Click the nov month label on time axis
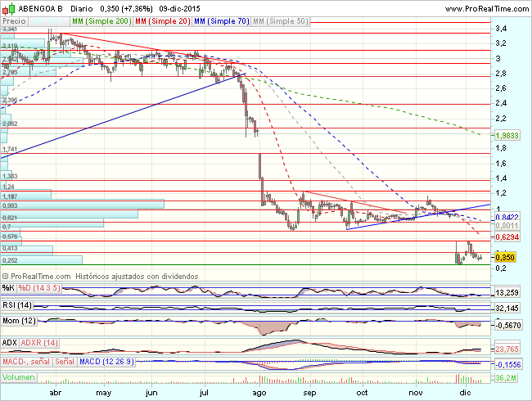The width and height of the screenshot is (532, 401). tap(416, 393)
